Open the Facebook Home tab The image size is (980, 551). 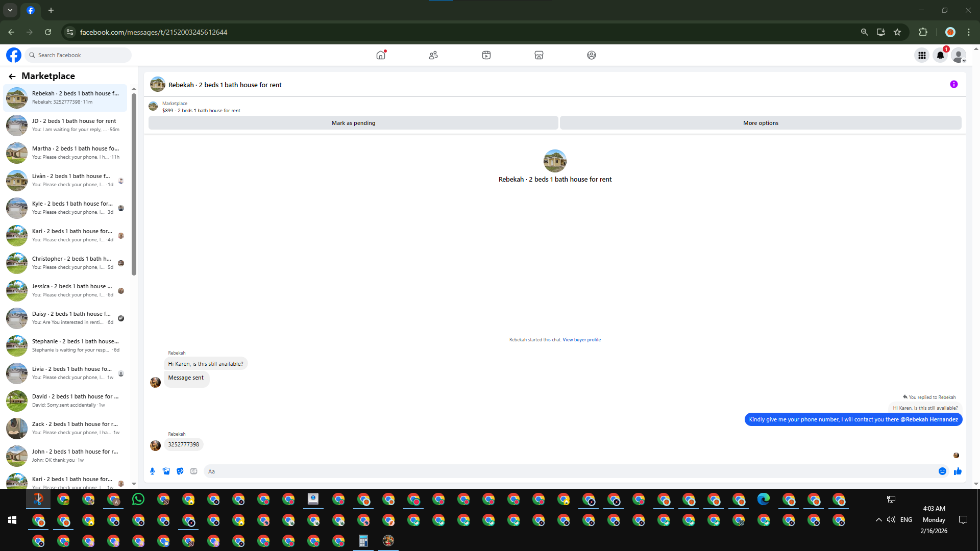381,55
